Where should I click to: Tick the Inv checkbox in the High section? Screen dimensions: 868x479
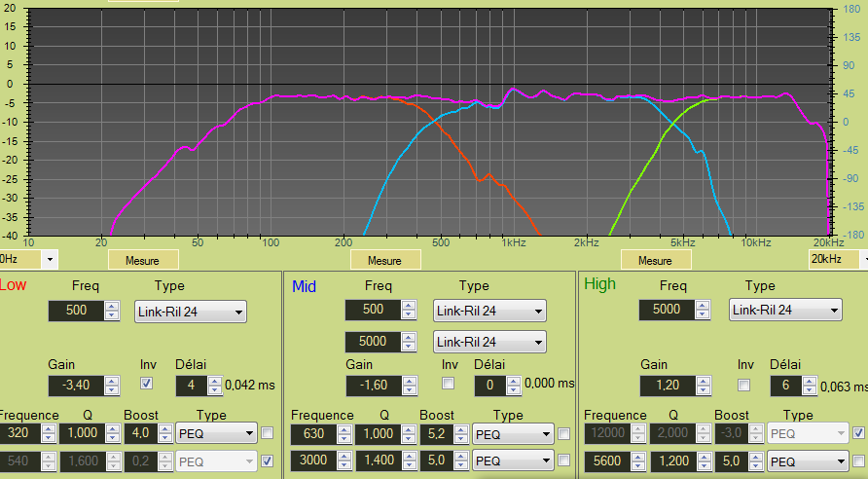point(744,385)
